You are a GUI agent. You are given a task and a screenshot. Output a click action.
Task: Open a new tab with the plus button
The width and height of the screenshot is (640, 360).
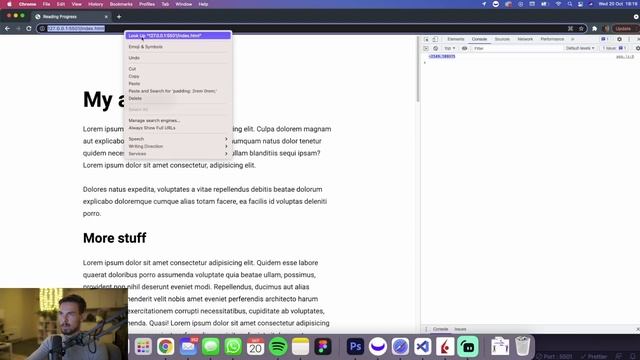click(119, 17)
